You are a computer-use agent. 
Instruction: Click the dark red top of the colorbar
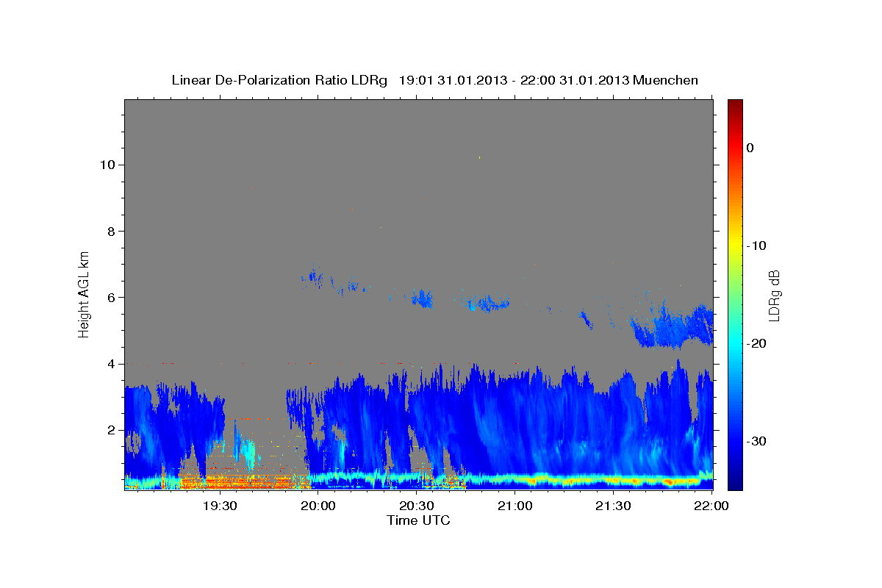click(x=735, y=104)
